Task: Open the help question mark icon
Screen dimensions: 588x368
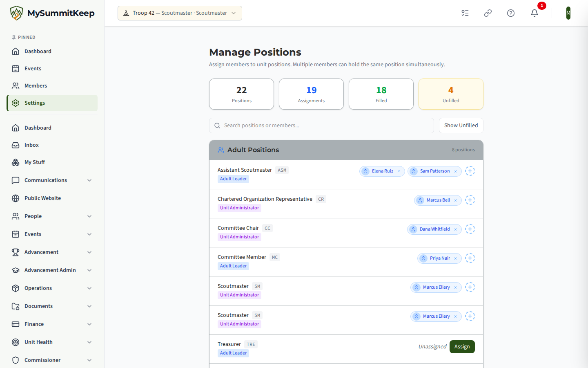Action: point(511,13)
